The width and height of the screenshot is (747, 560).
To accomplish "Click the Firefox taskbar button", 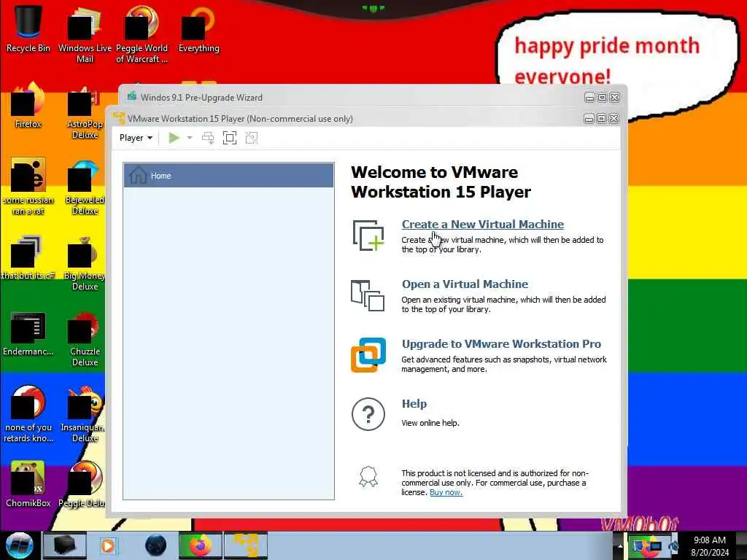I will (200, 545).
